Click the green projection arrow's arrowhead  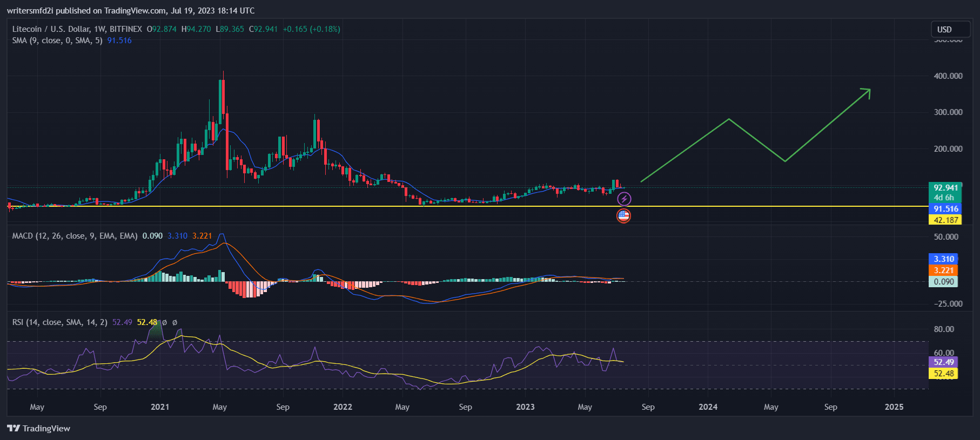point(866,92)
